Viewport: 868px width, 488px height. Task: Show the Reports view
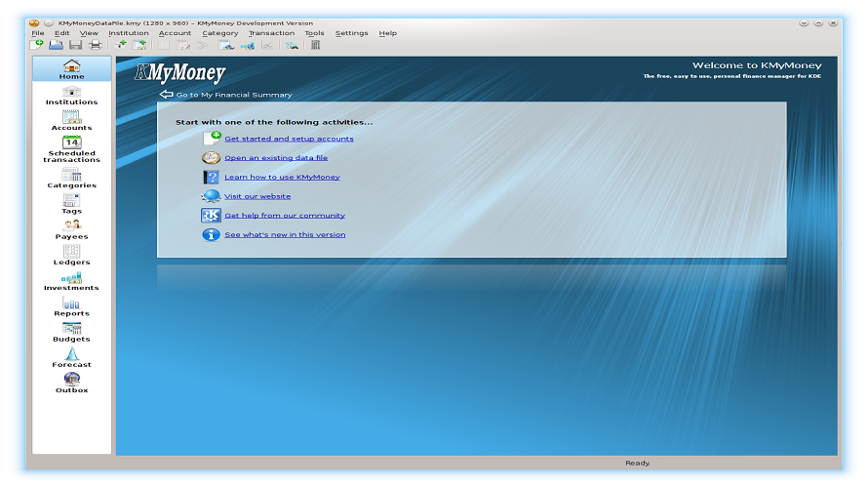[x=71, y=307]
